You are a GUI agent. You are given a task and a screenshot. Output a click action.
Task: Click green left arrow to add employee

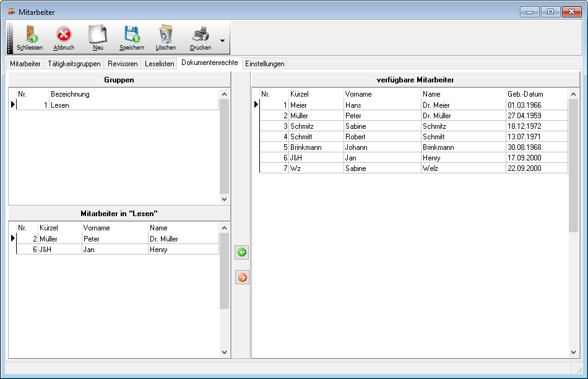click(242, 253)
